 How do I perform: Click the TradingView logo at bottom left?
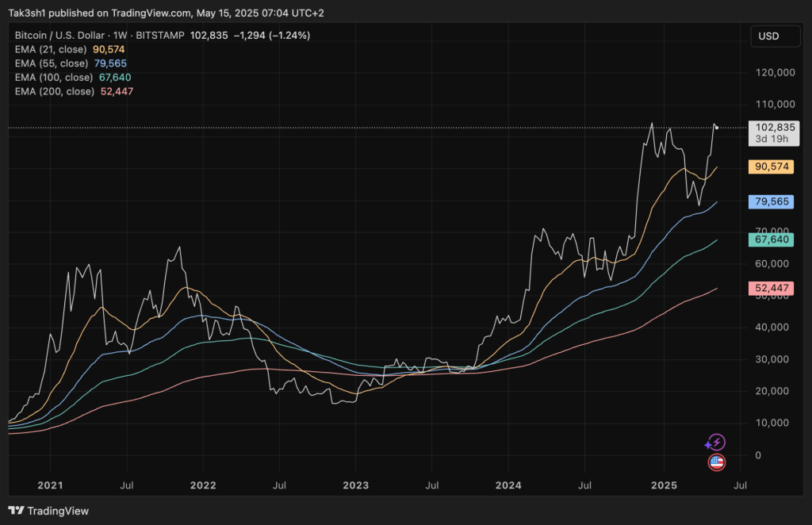click(x=49, y=511)
